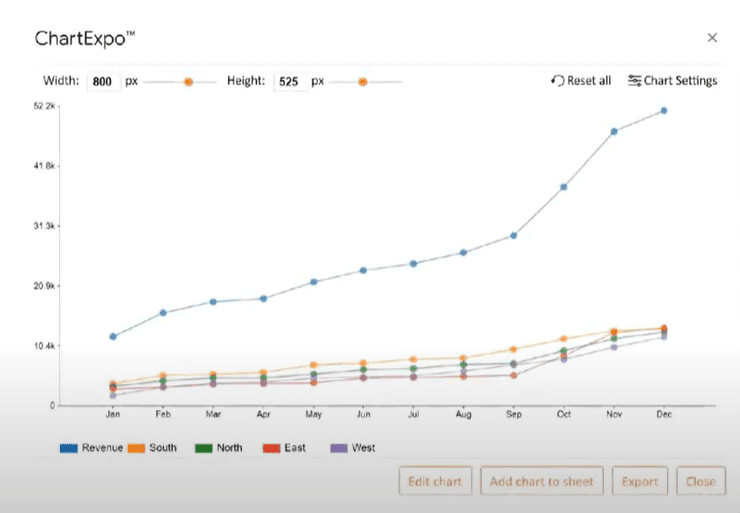This screenshot has width=740, height=513.
Task: Click the Sep label on the x-axis
Action: pos(513,414)
